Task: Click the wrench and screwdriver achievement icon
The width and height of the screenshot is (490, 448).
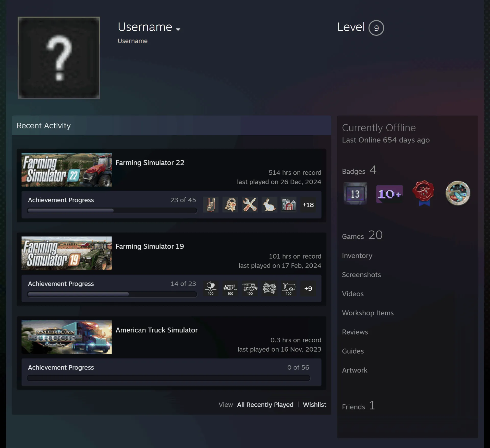Action: [x=250, y=204]
